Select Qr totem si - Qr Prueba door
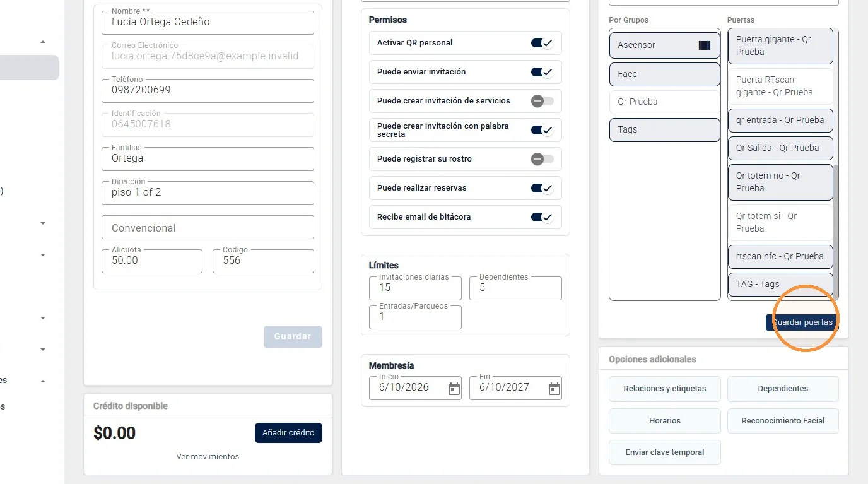This screenshot has width=868, height=484. 780,223
